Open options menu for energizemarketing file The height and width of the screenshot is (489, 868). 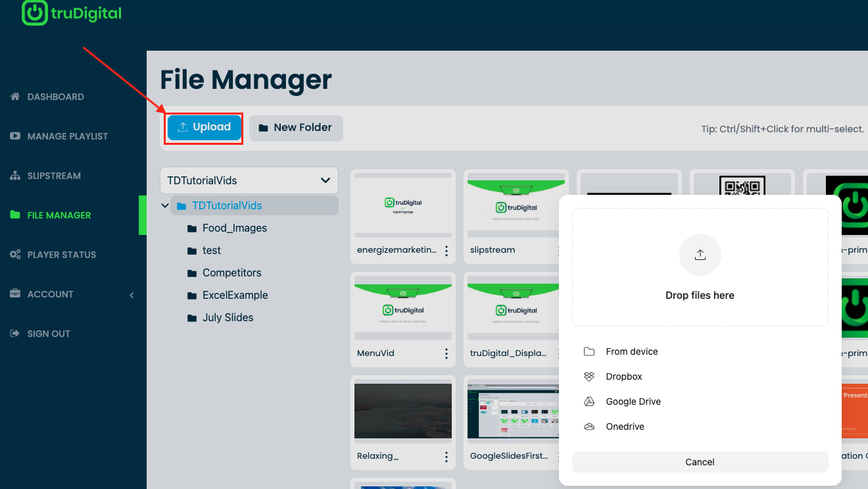pos(446,251)
